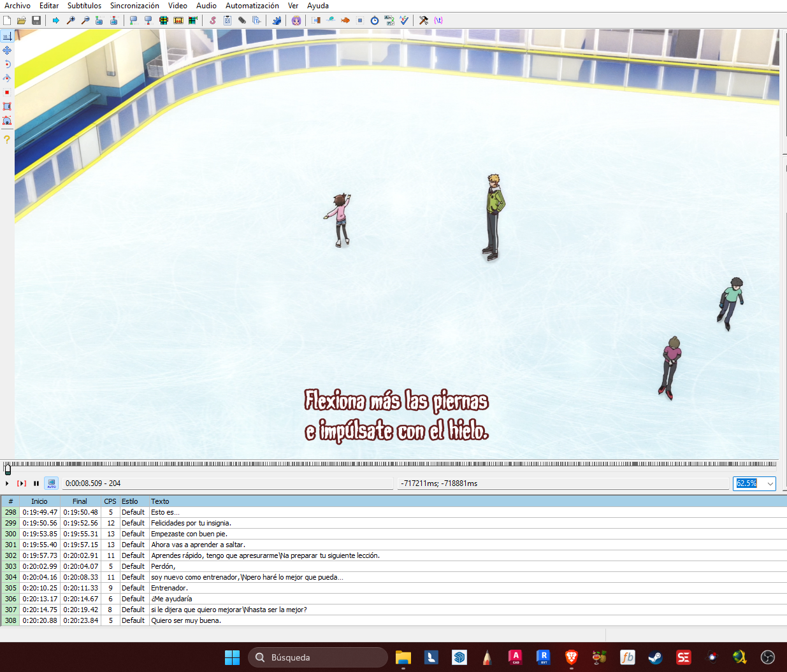Snap subtitle start to video frame
The height and width of the screenshot is (672, 787).
(x=134, y=20)
